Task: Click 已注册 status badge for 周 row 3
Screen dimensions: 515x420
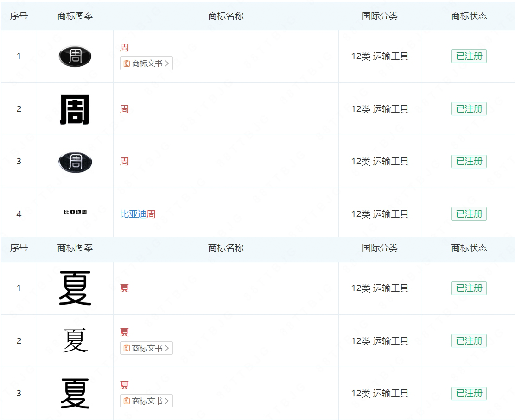Action: pyautogui.click(x=469, y=162)
